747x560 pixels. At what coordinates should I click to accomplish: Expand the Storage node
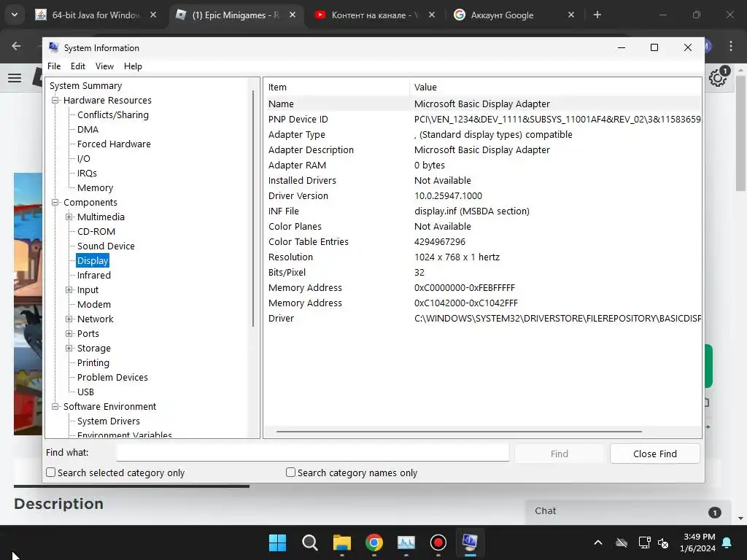pyautogui.click(x=69, y=348)
